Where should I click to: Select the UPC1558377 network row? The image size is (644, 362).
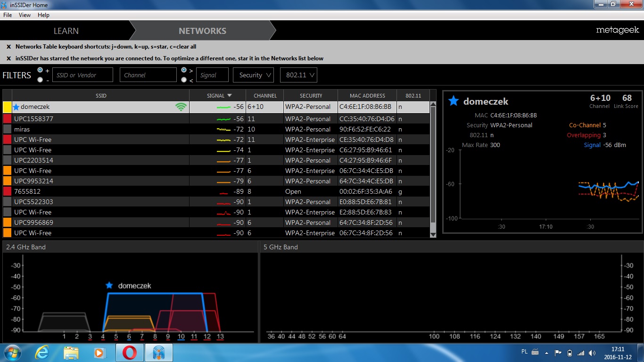click(216, 119)
